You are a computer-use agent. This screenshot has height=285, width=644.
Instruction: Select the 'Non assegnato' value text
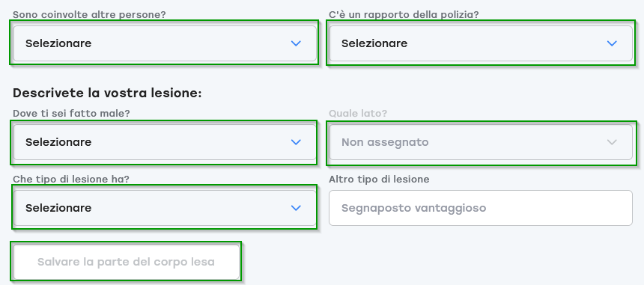385,142
